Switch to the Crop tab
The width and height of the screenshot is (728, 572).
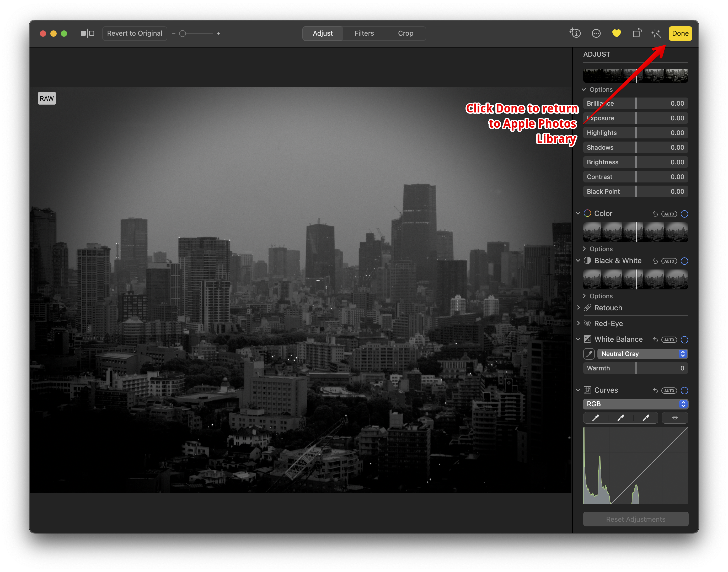(405, 34)
